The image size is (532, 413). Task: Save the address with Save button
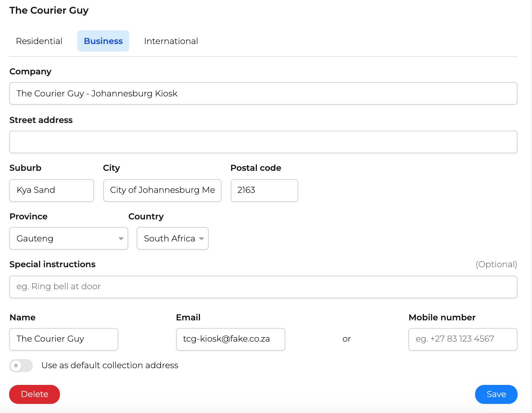tap(496, 394)
